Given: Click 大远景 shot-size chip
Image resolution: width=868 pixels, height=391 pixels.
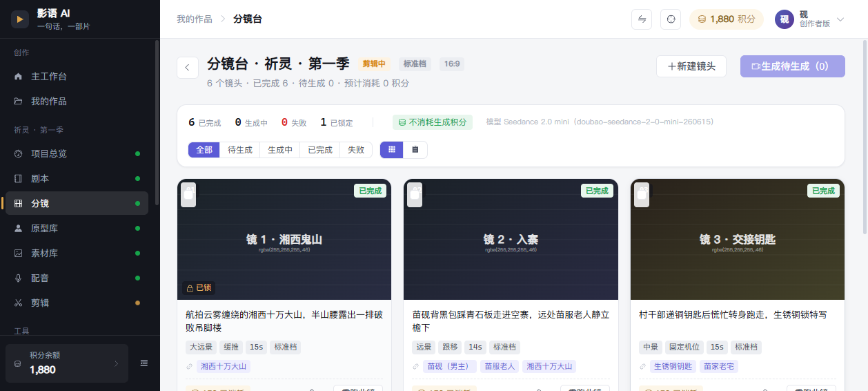Looking at the screenshot, I should point(201,347).
